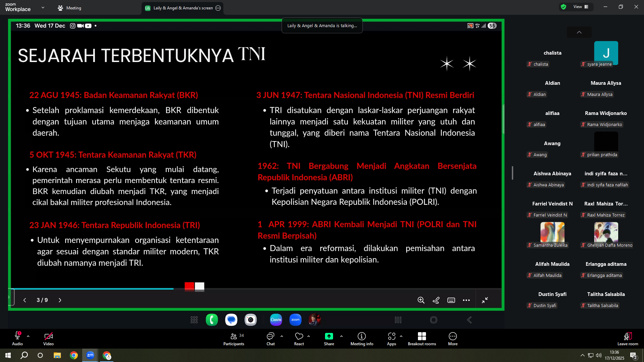Image resolution: width=644 pixels, height=362 pixels.
Task: Open Windows taskbar search
Action: (24, 355)
